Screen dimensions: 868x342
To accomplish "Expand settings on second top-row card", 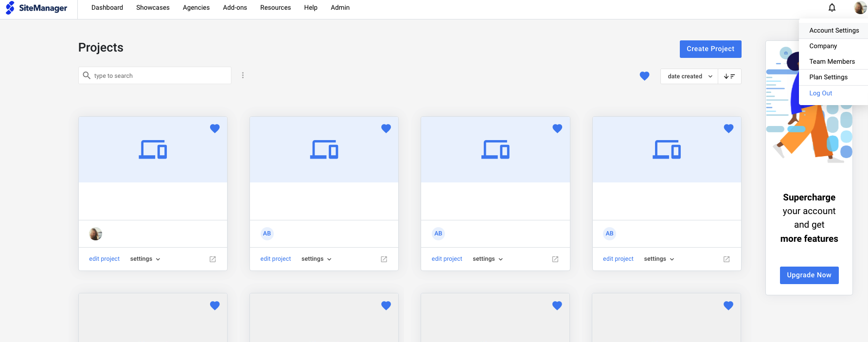I will [316, 259].
